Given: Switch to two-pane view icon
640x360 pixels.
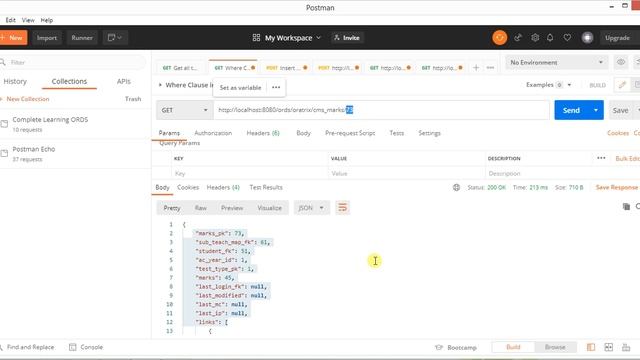Looking at the screenshot, I should (x=609, y=347).
